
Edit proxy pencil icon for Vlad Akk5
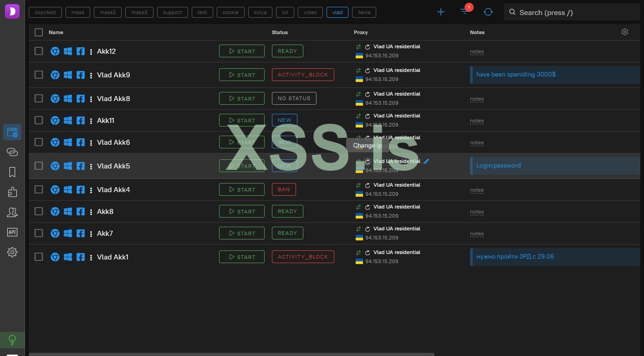[x=426, y=161]
